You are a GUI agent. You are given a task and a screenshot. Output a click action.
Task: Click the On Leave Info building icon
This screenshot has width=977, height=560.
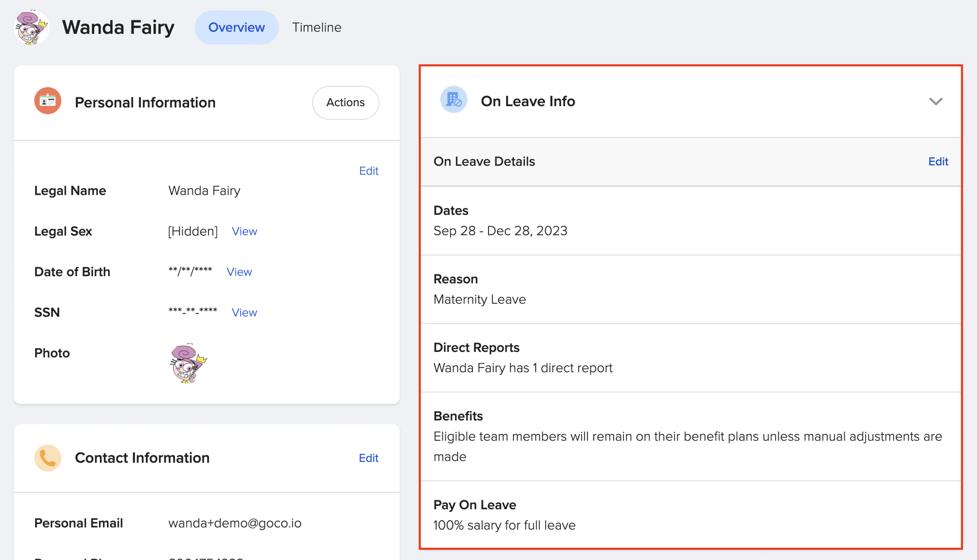click(453, 100)
